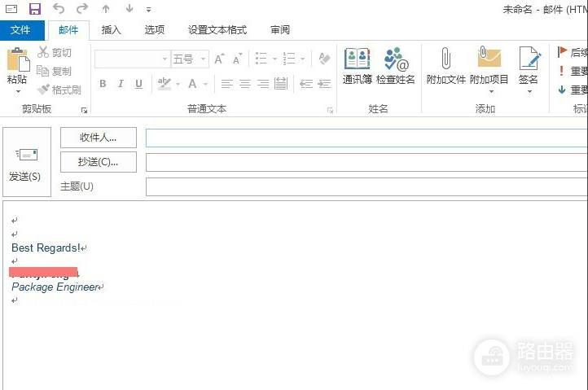Click 检查姓名 check names icon
Screen dimensions: 588x390
(396, 66)
